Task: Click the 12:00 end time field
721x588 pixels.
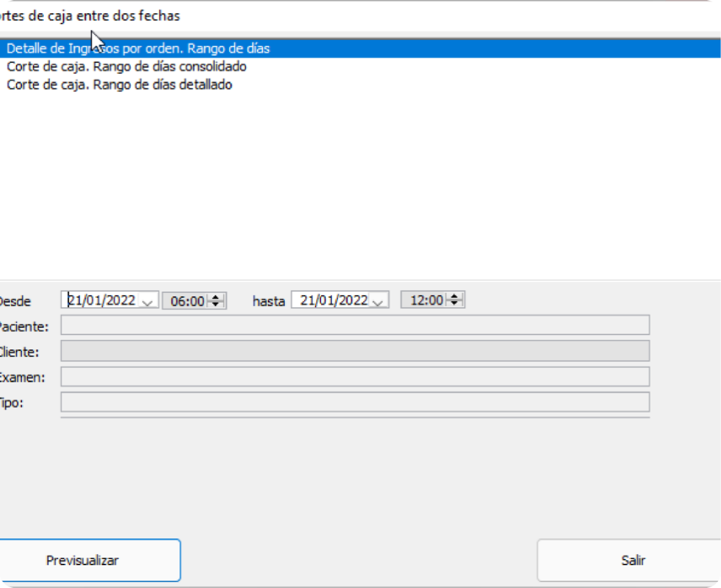Action: [426, 300]
